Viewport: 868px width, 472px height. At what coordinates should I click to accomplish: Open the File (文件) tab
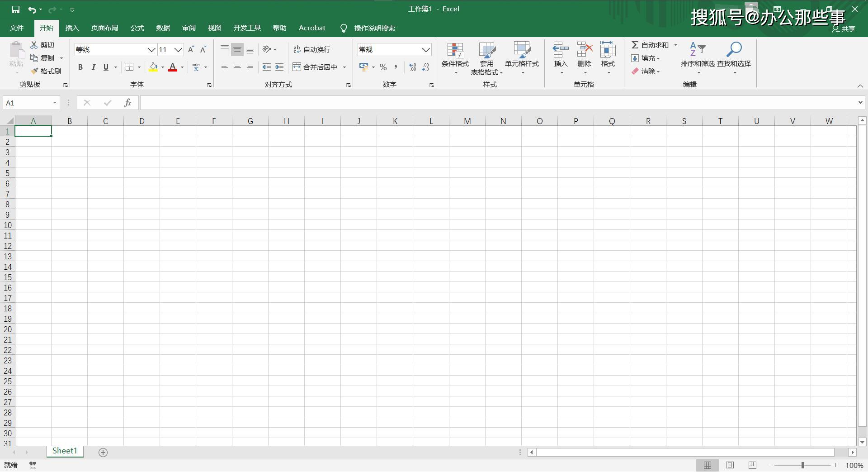click(x=17, y=28)
